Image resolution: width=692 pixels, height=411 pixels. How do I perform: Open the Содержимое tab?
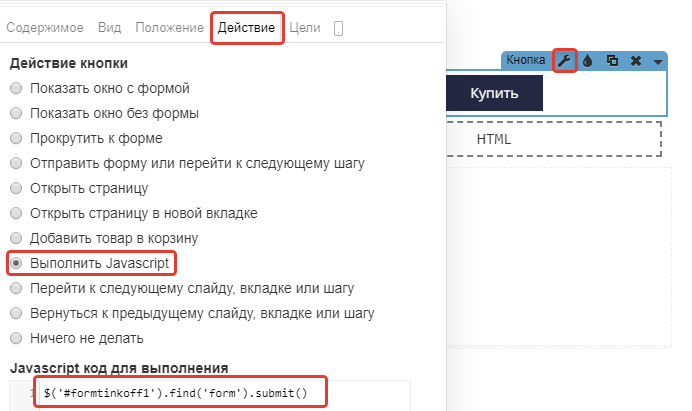(45, 27)
